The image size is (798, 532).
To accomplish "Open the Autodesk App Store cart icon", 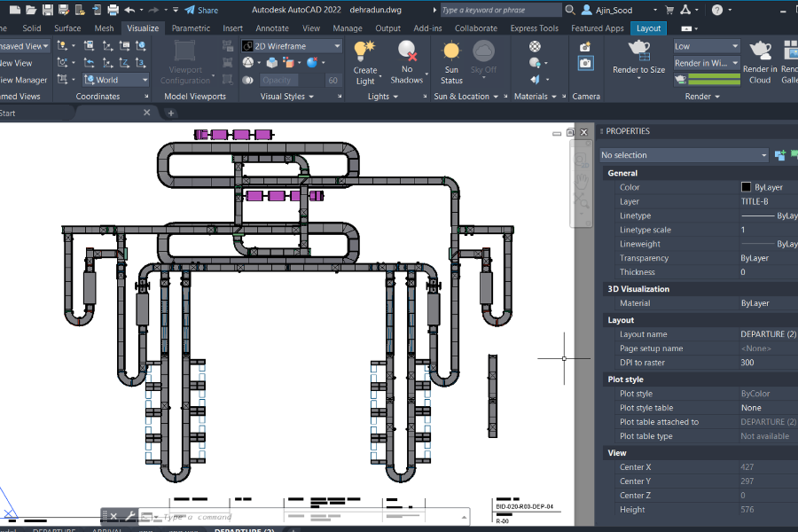I will coord(669,10).
